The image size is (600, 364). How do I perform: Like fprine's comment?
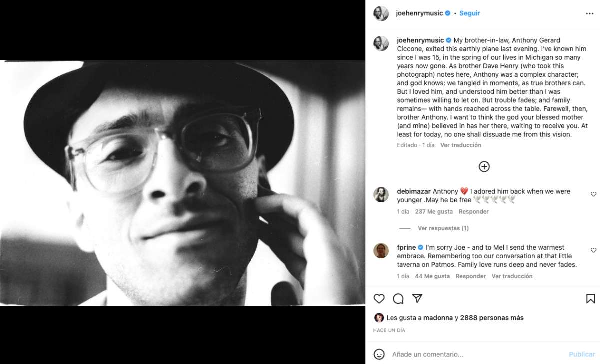tap(593, 250)
